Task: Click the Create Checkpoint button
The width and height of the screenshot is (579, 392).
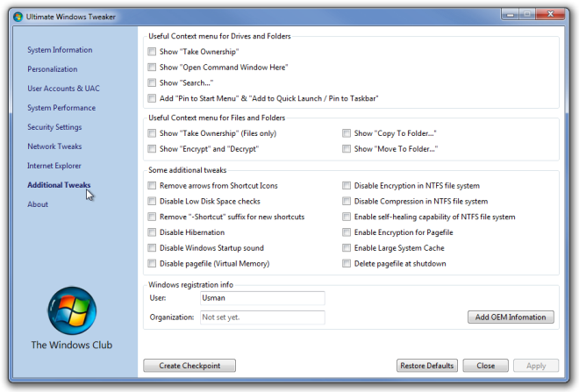Action: point(189,366)
